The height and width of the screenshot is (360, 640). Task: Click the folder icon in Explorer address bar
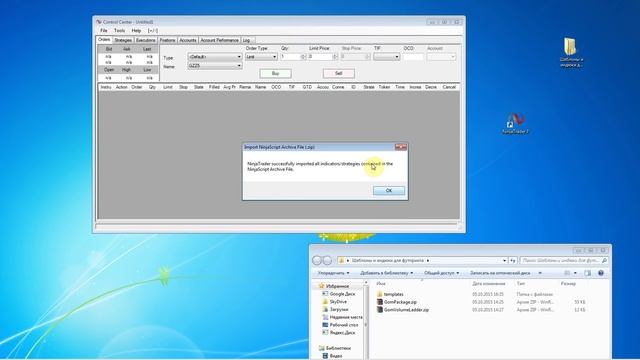[341, 260]
